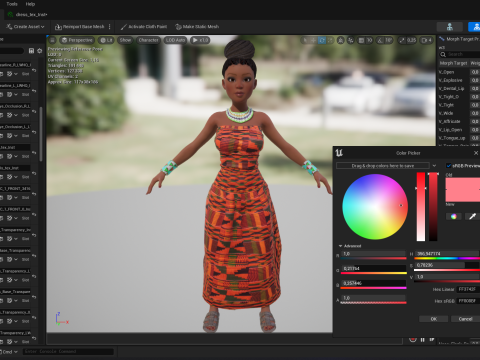
Task: Click the green channel G slider
Action: 374,273
